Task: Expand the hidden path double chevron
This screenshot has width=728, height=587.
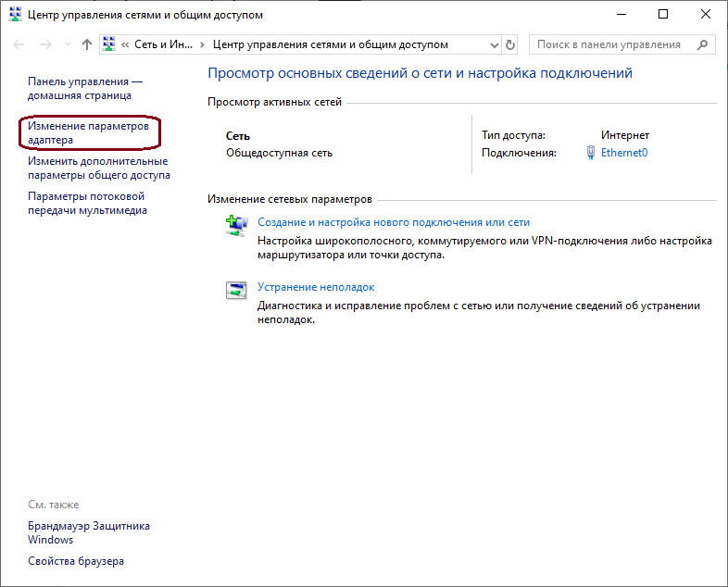Action: (x=125, y=45)
